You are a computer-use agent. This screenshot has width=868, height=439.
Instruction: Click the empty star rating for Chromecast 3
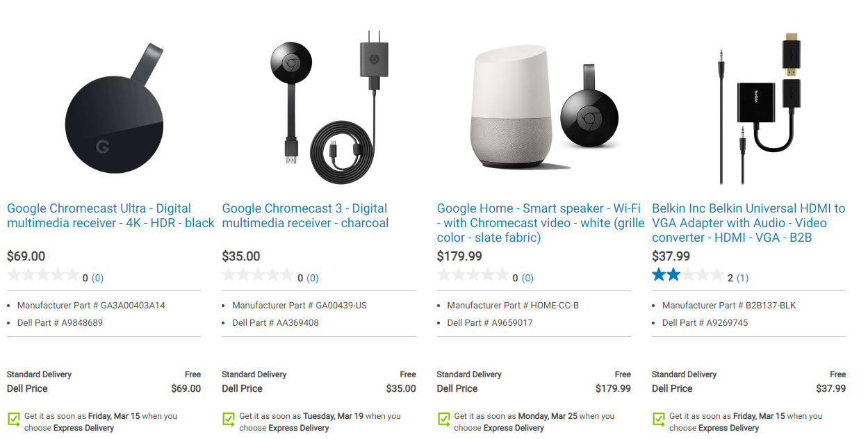(x=258, y=275)
